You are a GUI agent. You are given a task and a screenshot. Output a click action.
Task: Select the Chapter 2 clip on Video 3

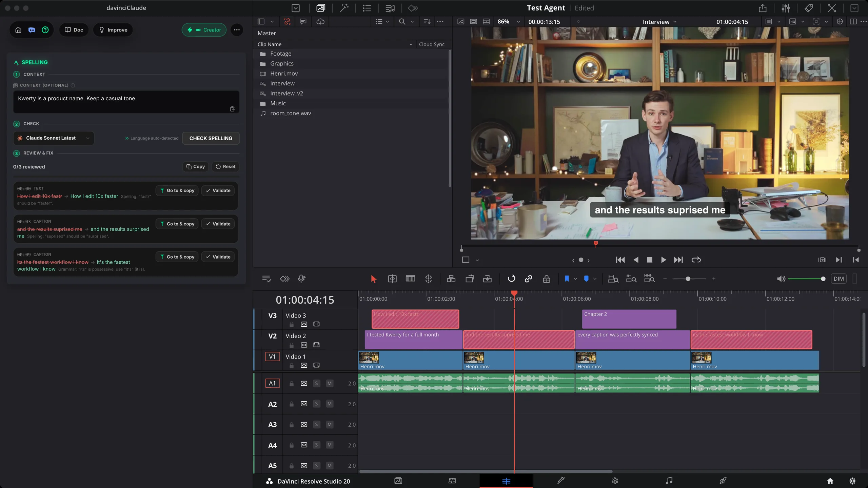[x=629, y=319]
